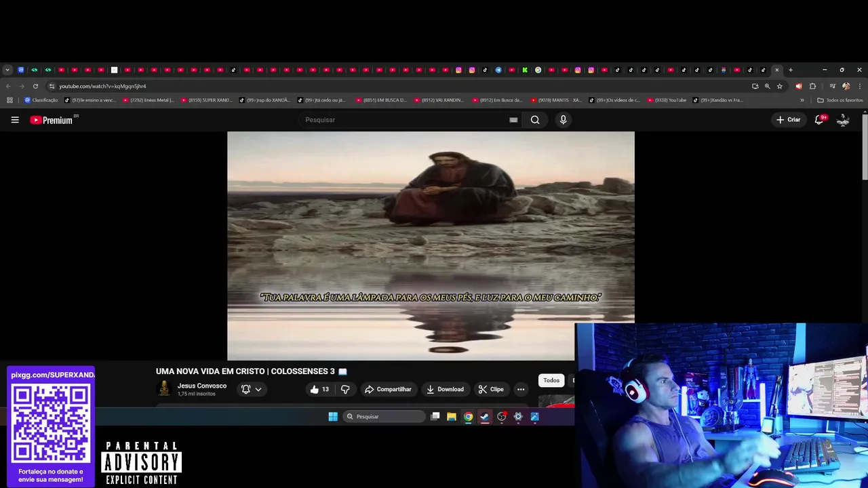868x488 pixels.
Task: Open Windows Task View icon
Action: click(435, 417)
